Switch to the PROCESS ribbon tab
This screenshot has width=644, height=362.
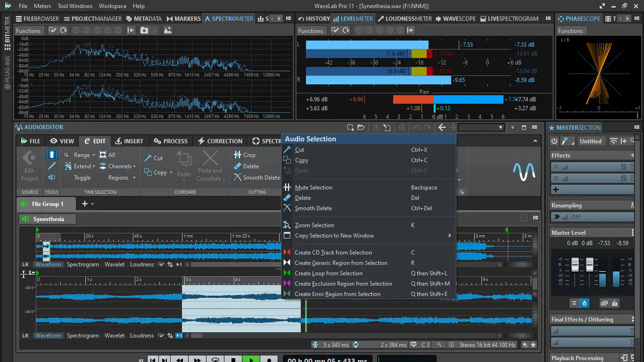click(171, 141)
